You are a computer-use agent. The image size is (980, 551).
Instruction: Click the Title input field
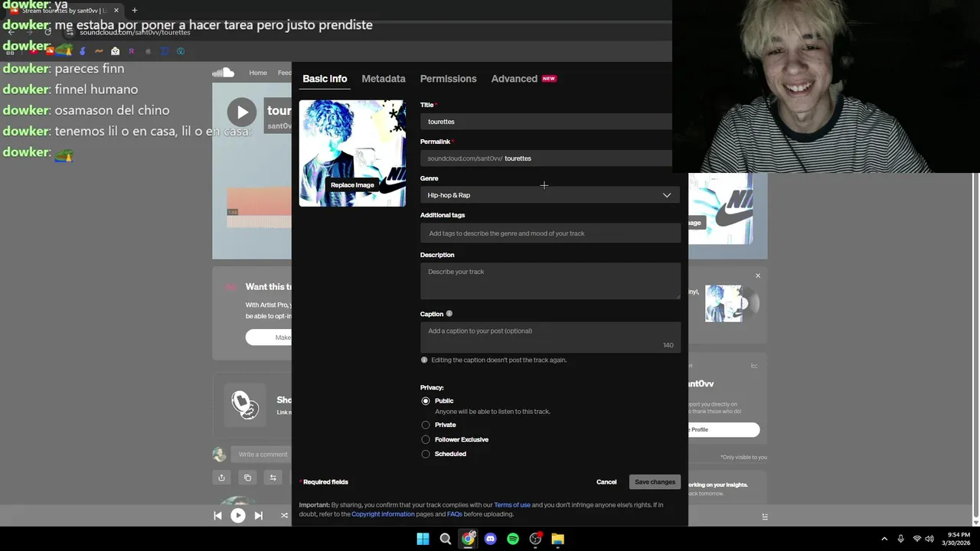coord(546,122)
